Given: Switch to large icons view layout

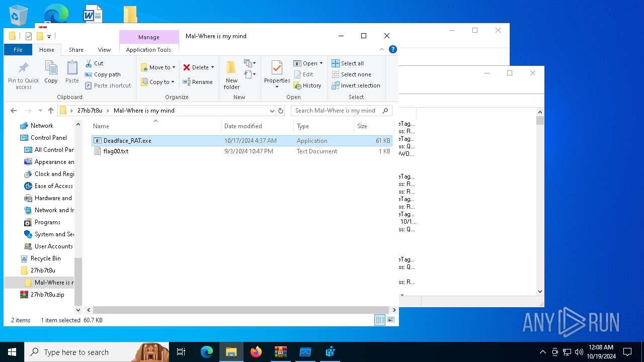Looking at the screenshot, I should [x=391, y=320].
